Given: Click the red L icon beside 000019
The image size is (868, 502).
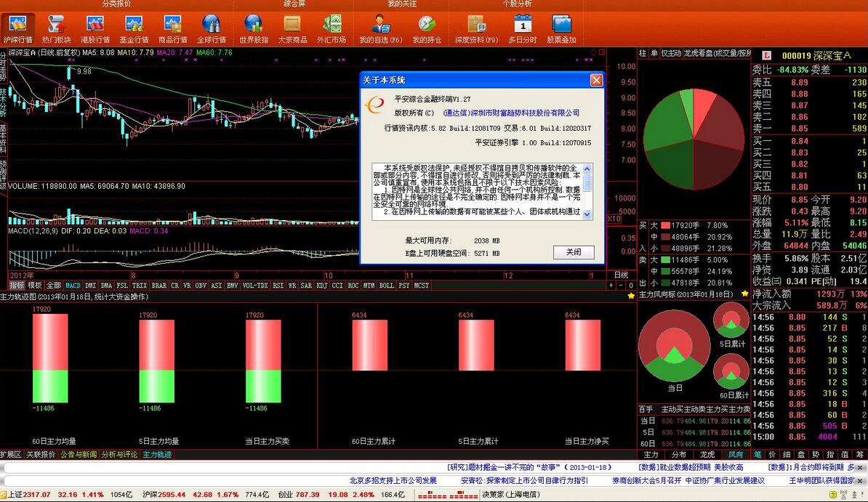Looking at the screenshot, I should point(767,55).
